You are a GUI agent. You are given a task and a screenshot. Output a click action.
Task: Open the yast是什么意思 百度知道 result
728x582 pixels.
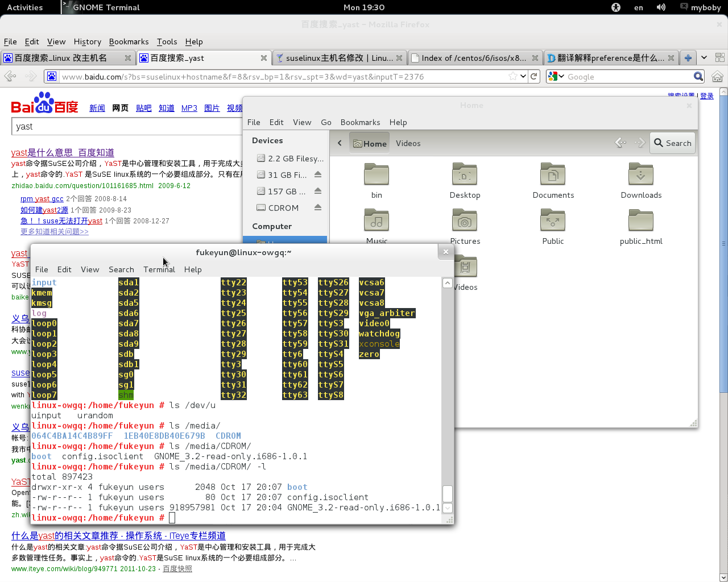point(63,152)
